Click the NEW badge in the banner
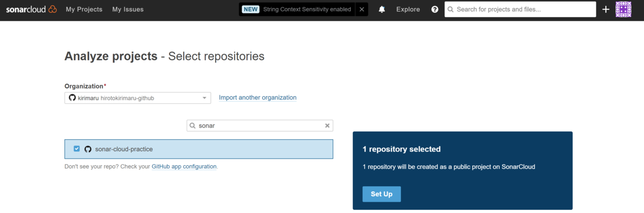This screenshot has height=213, width=644. click(251, 9)
